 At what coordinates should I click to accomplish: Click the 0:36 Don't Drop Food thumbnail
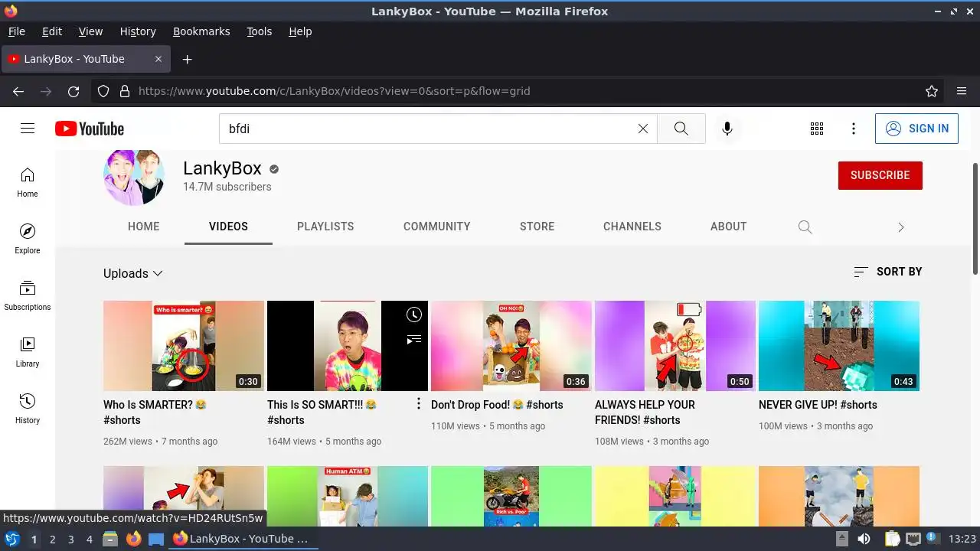511,346
